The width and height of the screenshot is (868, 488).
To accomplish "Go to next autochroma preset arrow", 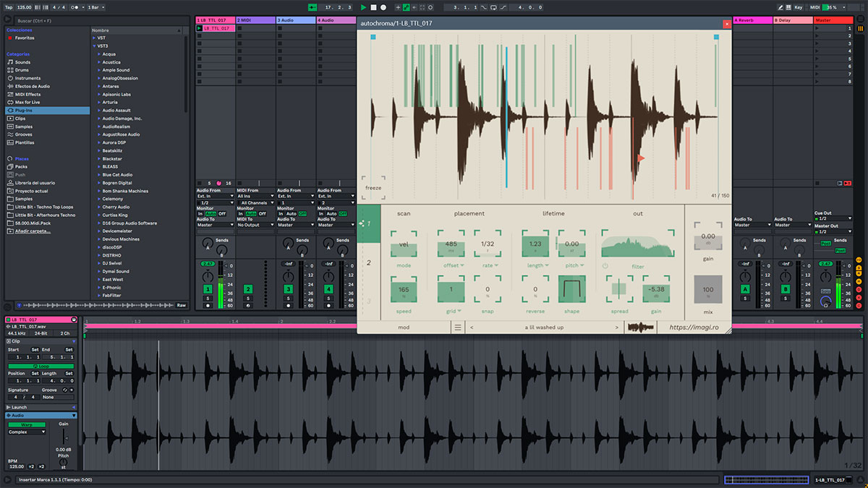I will point(617,328).
